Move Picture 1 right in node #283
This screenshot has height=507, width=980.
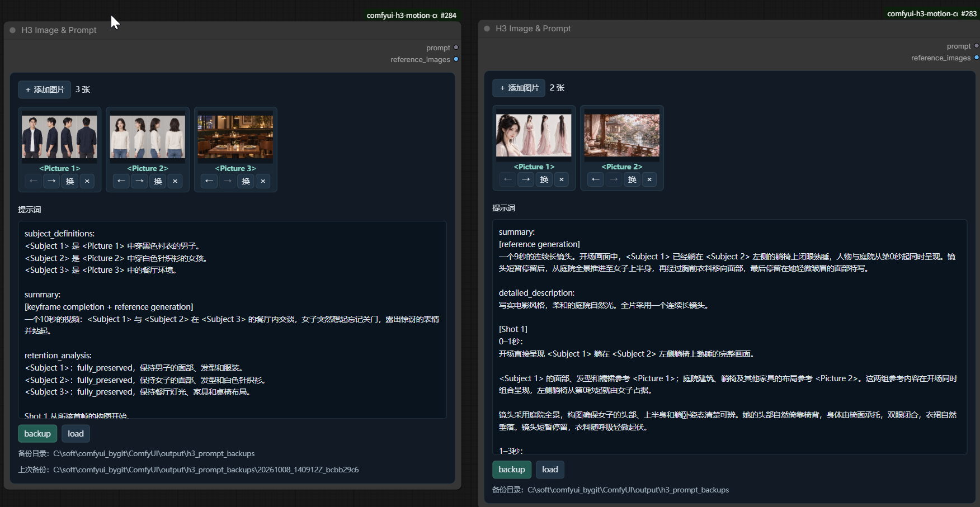click(x=526, y=179)
